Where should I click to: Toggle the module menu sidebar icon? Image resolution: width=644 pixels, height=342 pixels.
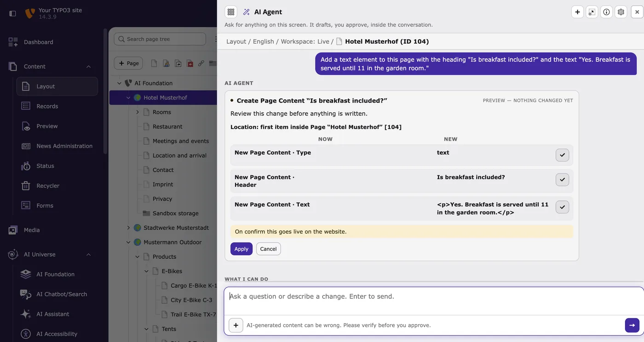tap(13, 13)
